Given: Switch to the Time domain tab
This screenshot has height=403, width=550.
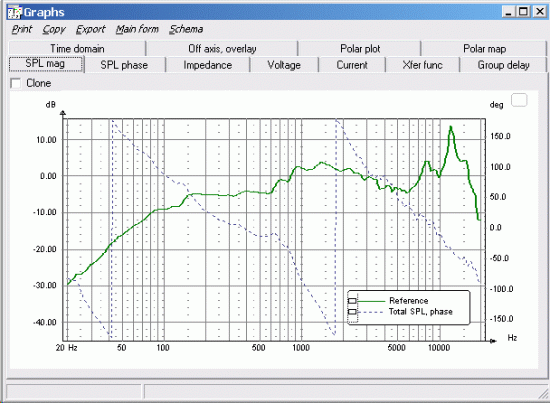Looking at the screenshot, I should click(77, 48).
